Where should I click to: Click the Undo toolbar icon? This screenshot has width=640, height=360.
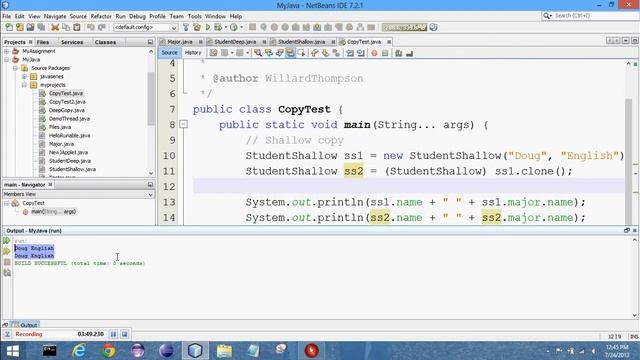tap(91, 27)
